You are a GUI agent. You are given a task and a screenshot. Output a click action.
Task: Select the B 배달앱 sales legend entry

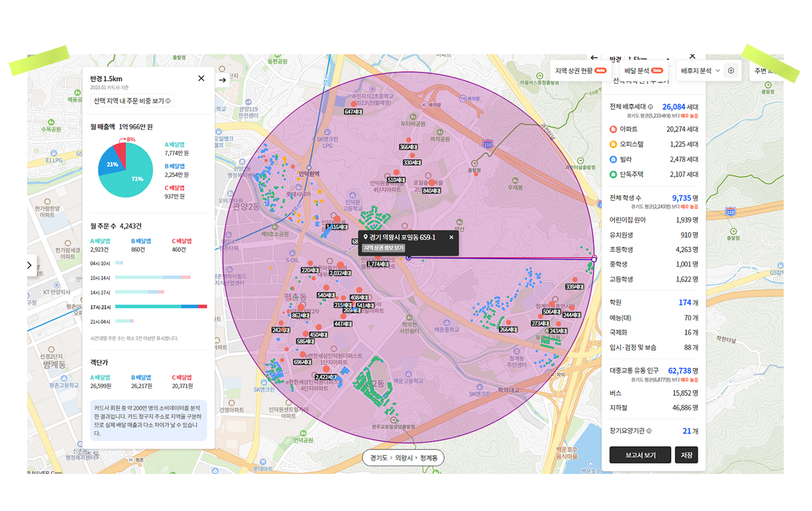(x=177, y=170)
